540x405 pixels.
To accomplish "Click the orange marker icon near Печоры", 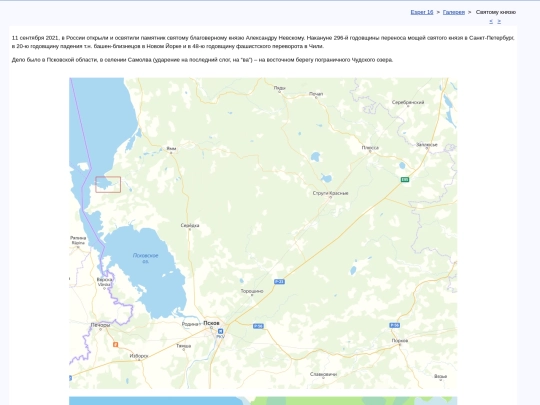I will pos(116,344).
